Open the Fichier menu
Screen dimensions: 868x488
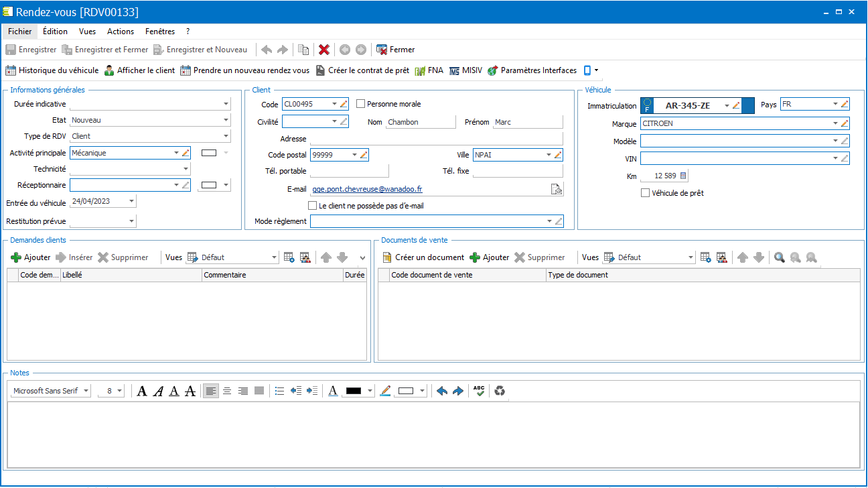20,32
